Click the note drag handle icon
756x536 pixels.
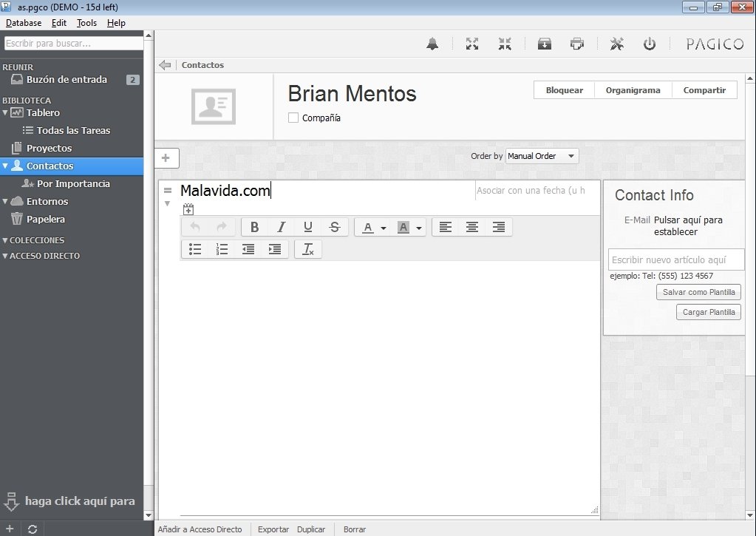pos(168,191)
